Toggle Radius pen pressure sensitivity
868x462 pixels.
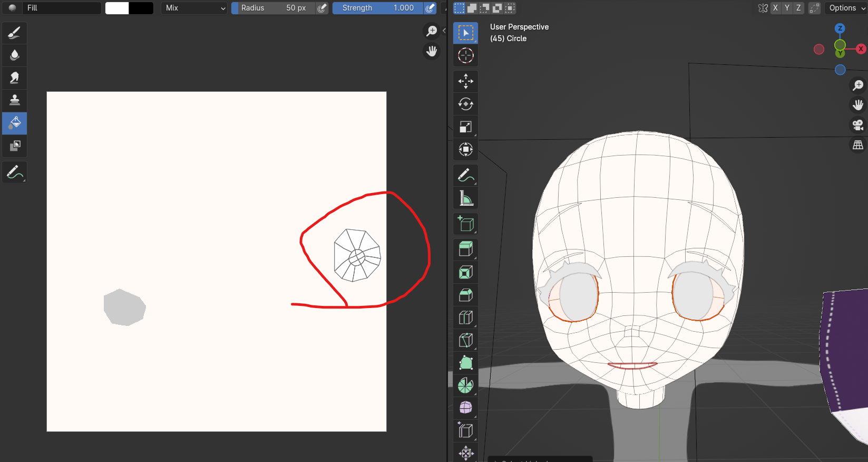click(322, 8)
